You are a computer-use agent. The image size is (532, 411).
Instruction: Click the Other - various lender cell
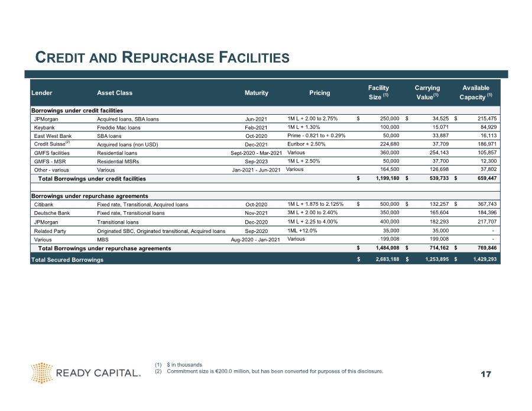[51, 170]
